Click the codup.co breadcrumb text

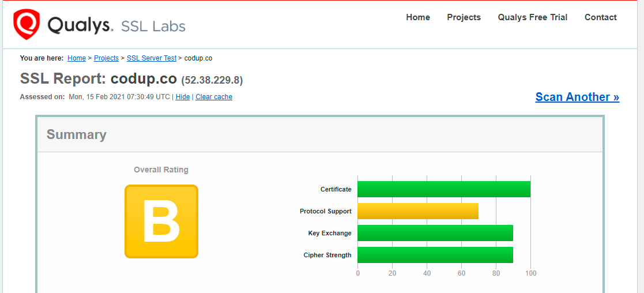[198, 58]
